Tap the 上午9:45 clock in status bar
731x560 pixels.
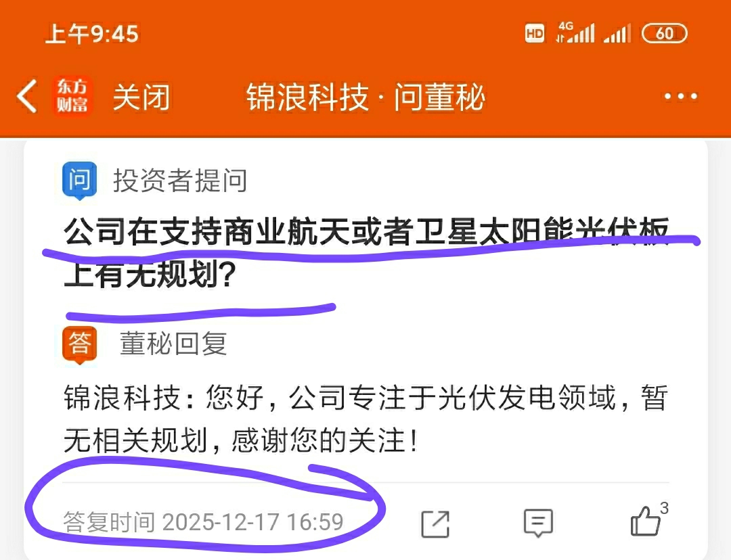[92, 34]
